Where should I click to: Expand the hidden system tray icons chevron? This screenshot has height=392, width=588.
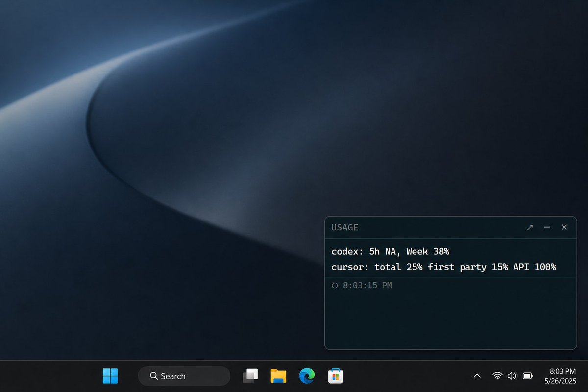[x=477, y=376]
